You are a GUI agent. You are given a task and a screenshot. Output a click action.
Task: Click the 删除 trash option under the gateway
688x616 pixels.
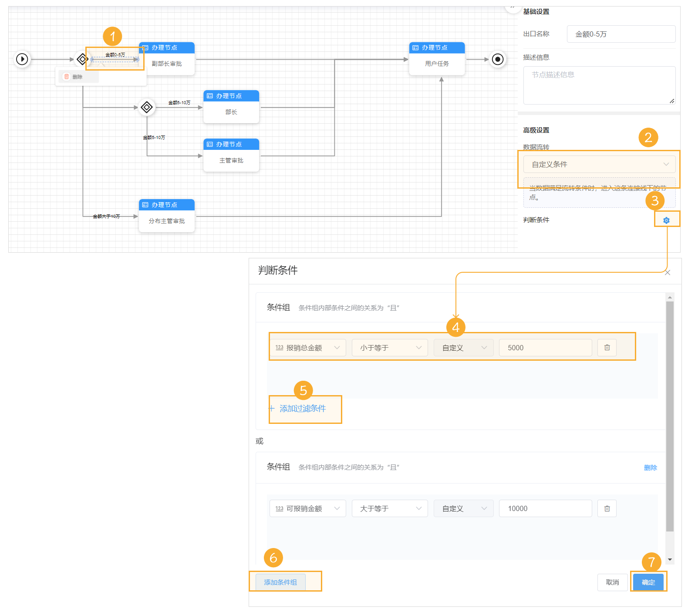tap(73, 77)
